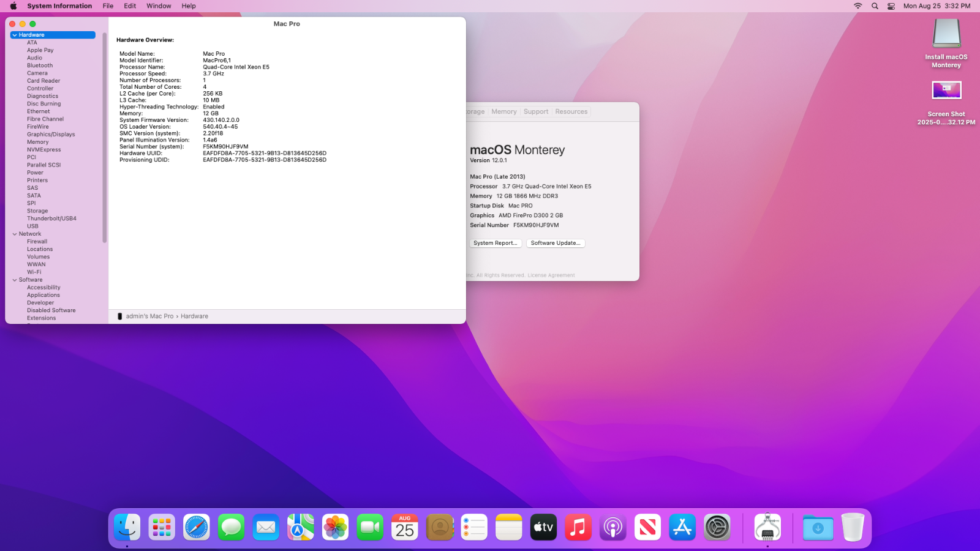Select Screen Shot file on desktop

click(946, 103)
